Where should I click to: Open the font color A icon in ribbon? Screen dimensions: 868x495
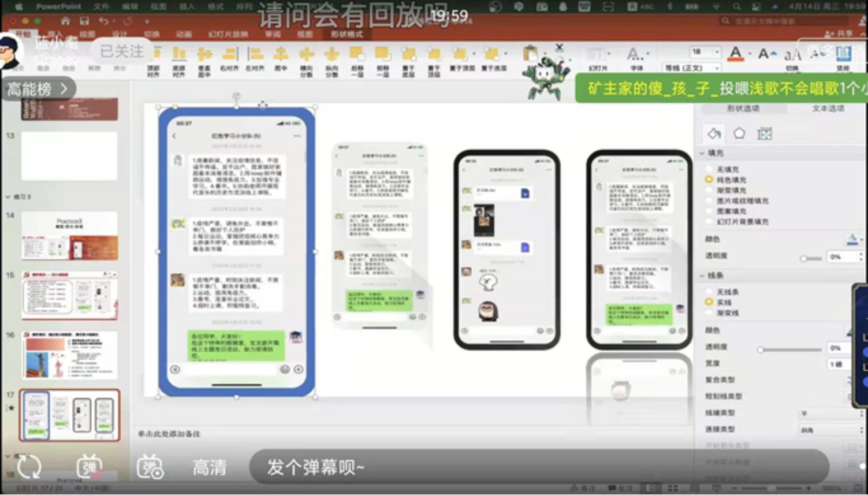pyautogui.click(x=736, y=52)
